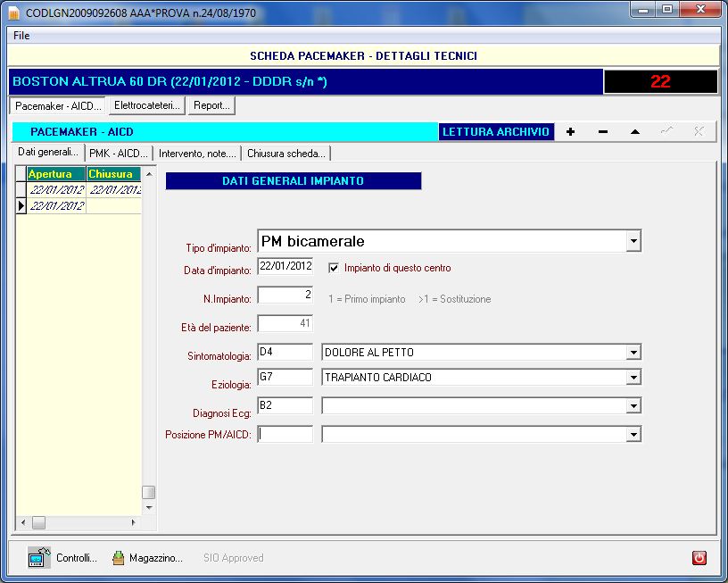Open Chiusura scheda tab
This screenshot has width=728, height=583.
click(286, 154)
